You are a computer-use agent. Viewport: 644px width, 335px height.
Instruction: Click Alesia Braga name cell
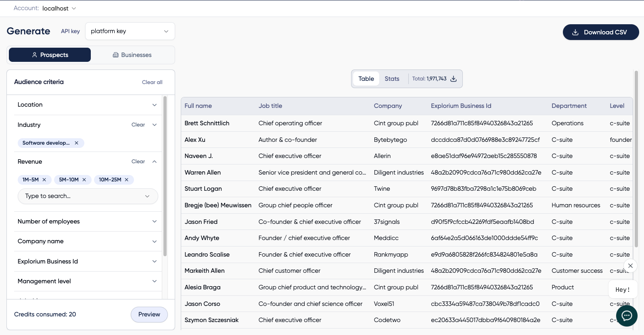[x=203, y=287]
